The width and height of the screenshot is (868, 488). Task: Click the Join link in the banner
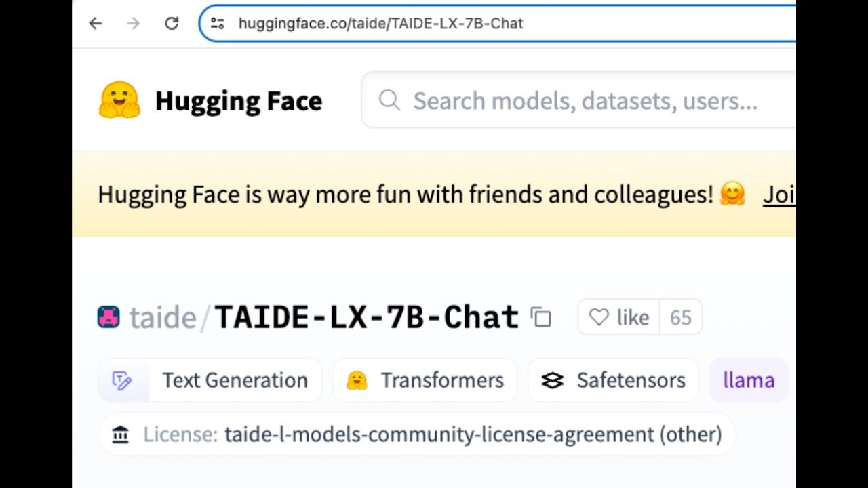click(778, 195)
